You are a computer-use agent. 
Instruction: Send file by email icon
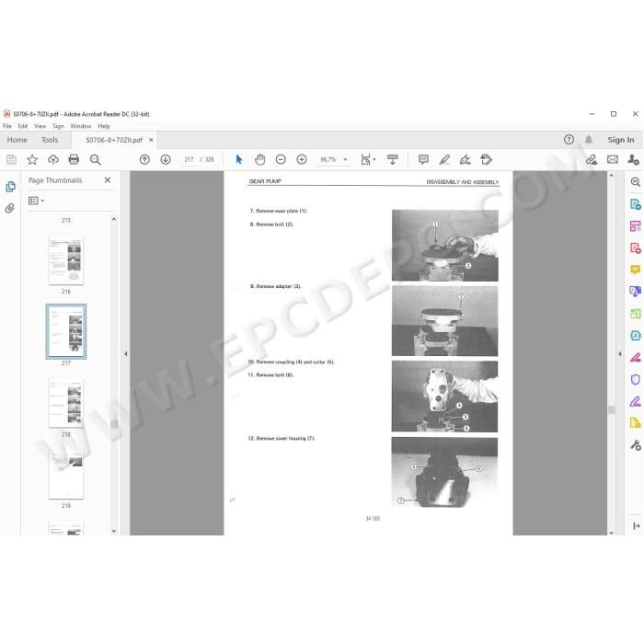(613, 159)
